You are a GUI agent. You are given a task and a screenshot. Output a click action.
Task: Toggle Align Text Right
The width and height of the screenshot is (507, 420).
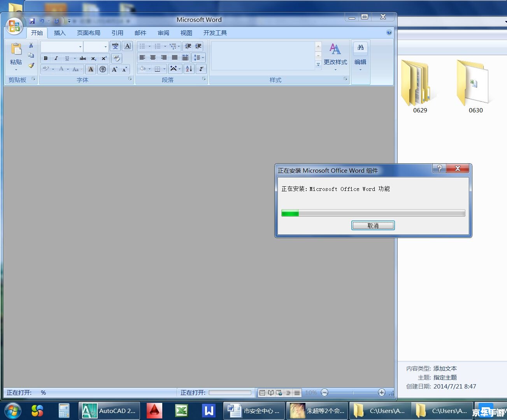164,58
